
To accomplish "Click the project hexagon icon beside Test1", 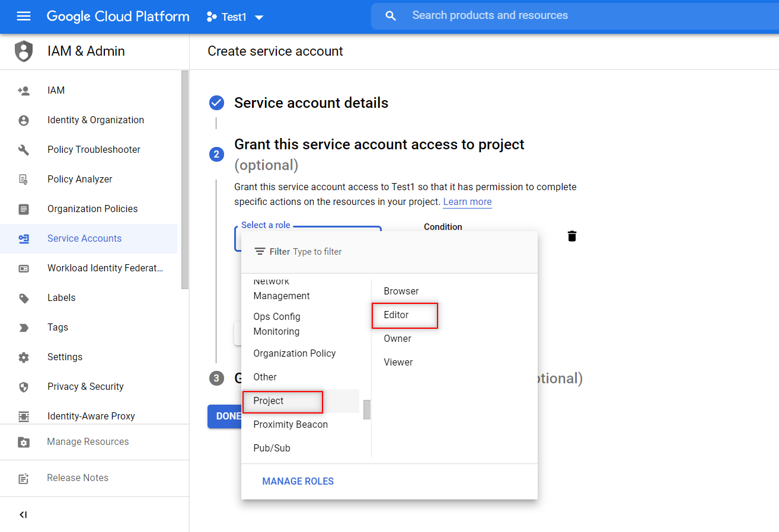I will [212, 17].
